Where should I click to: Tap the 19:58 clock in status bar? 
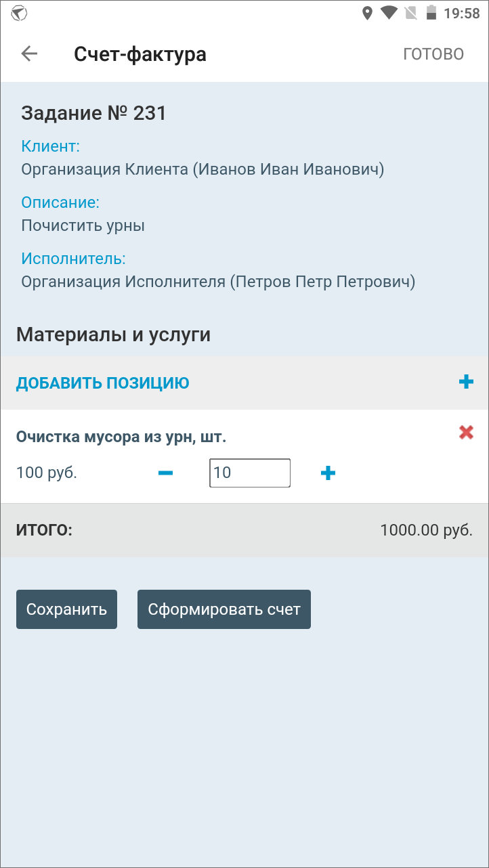[x=462, y=14]
